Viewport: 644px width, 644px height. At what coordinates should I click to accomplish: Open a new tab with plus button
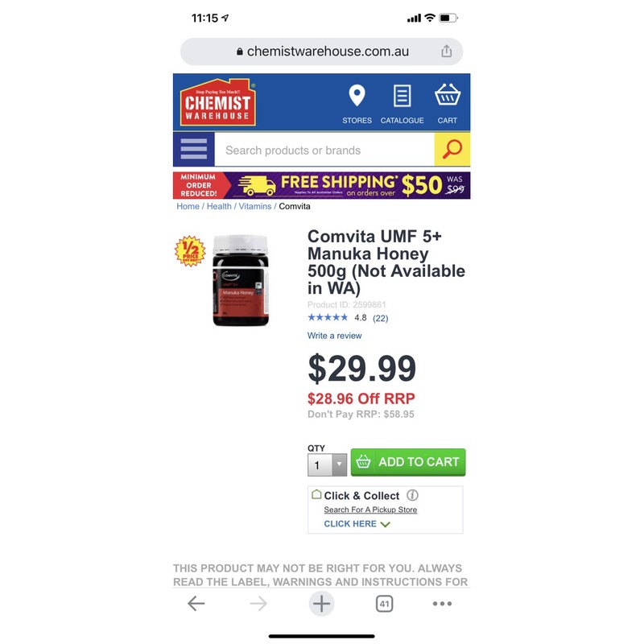[x=321, y=603]
